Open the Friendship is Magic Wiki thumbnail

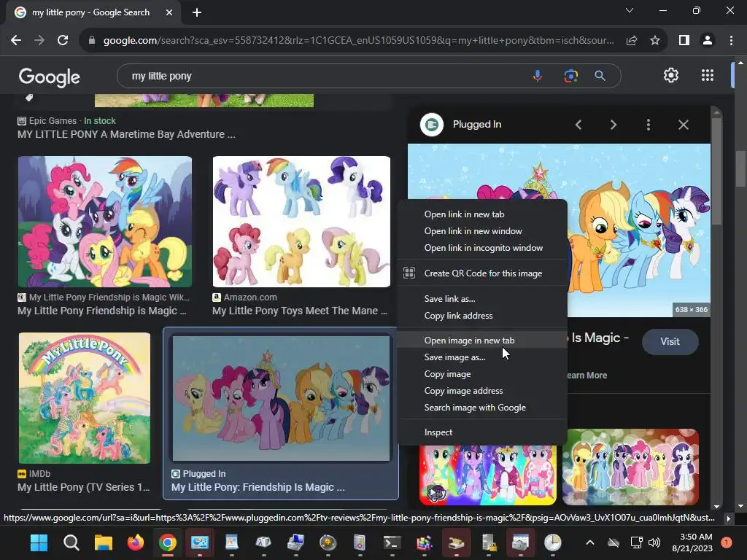pos(105,222)
